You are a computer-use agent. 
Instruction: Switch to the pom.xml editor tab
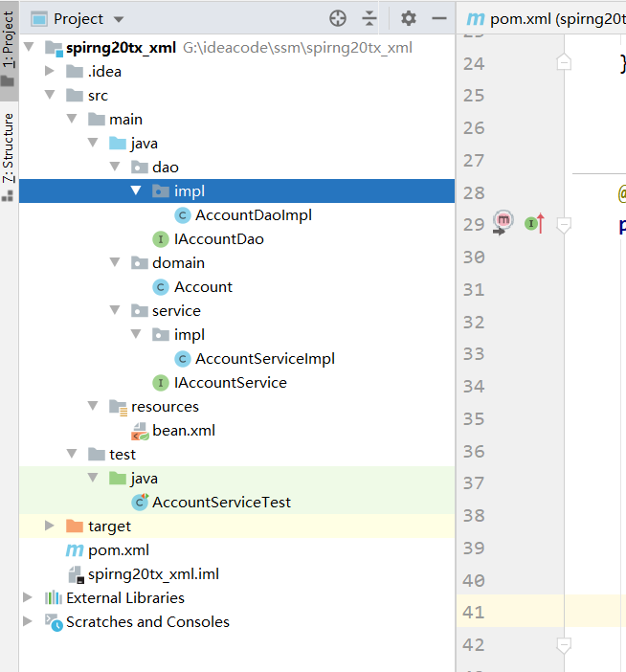(546, 19)
